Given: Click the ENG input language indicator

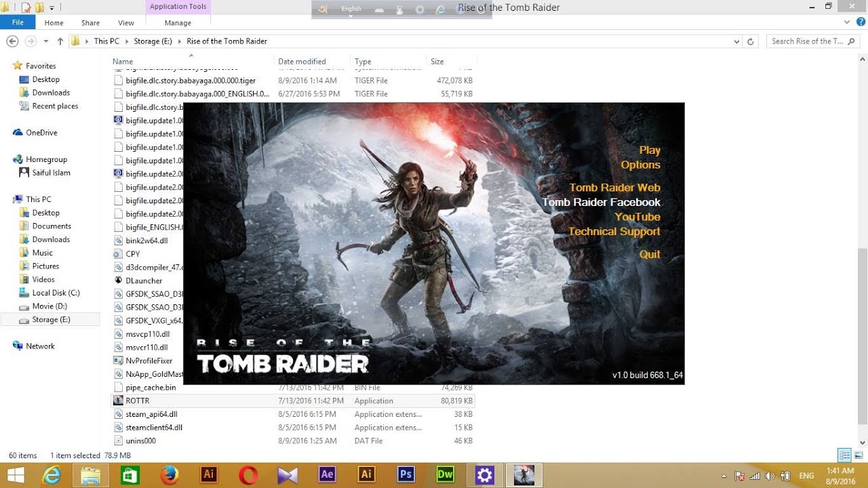Looking at the screenshot, I should (x=807, y=476).
